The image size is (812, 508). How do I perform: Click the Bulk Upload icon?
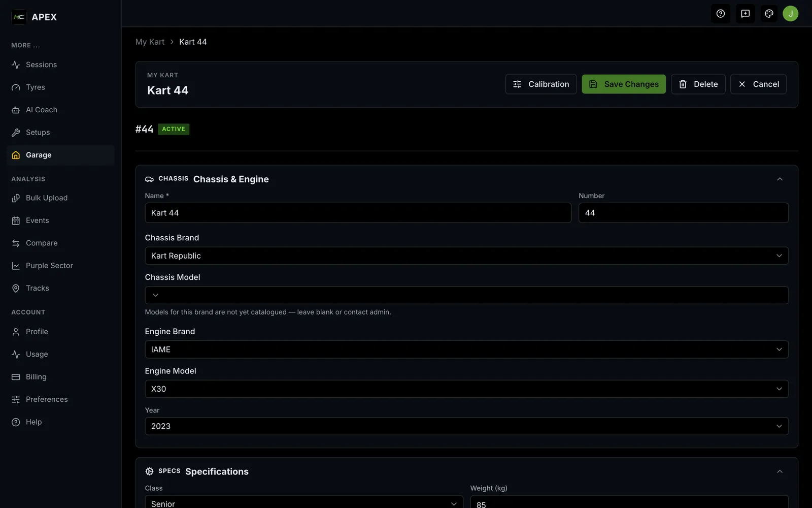pyautogui.click(x=16, y=198)
